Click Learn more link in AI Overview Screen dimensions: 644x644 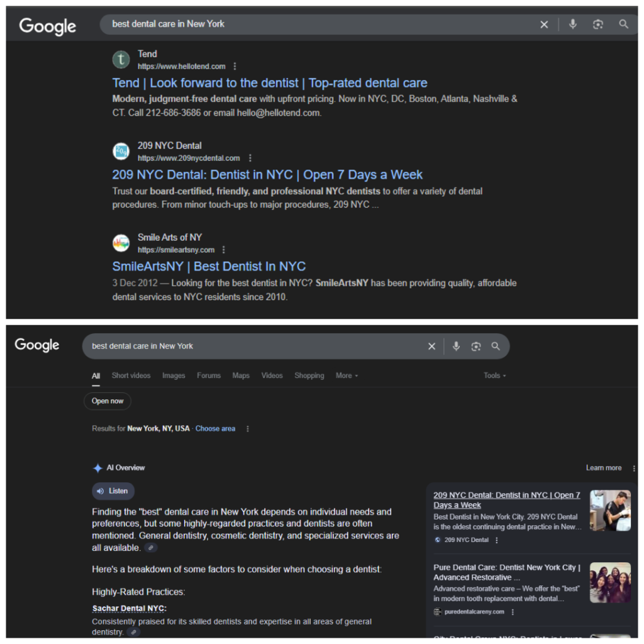pos(603,468)
